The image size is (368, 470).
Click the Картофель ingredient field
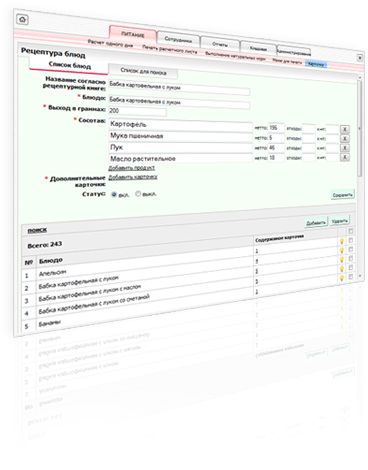coord(180,125)
